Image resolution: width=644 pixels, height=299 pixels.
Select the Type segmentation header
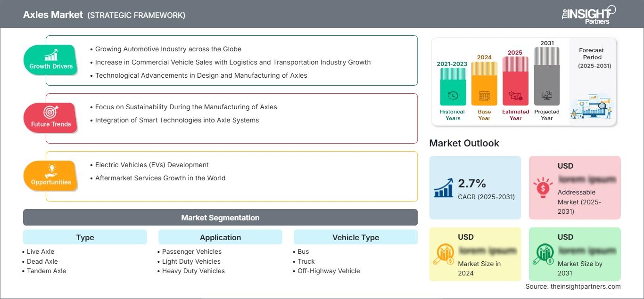(x=85, y=237)
